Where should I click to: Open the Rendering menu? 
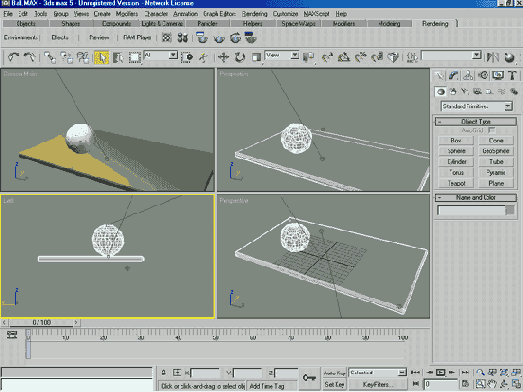point(254,14)
